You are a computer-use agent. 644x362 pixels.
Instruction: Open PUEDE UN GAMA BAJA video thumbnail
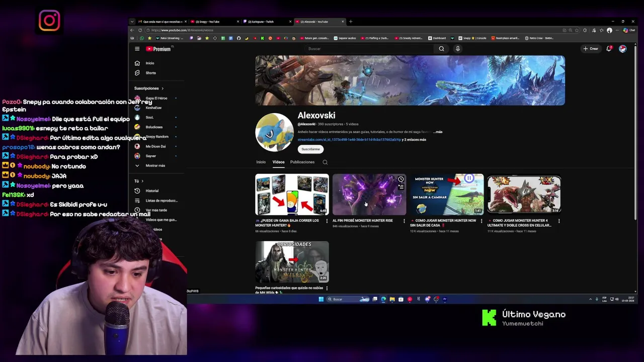click(292, 195)
